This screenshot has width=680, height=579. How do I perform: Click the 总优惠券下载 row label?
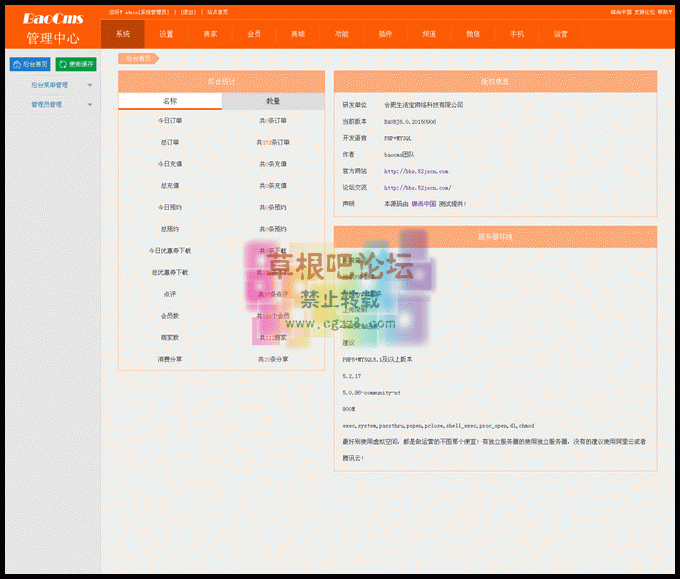point(170,272)
